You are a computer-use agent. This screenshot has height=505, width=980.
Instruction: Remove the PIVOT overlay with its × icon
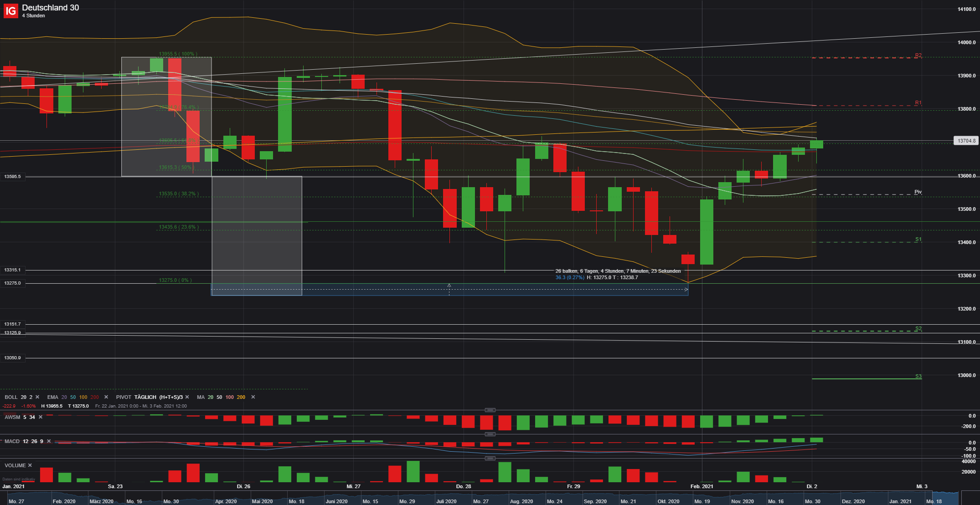coord(187,397)
